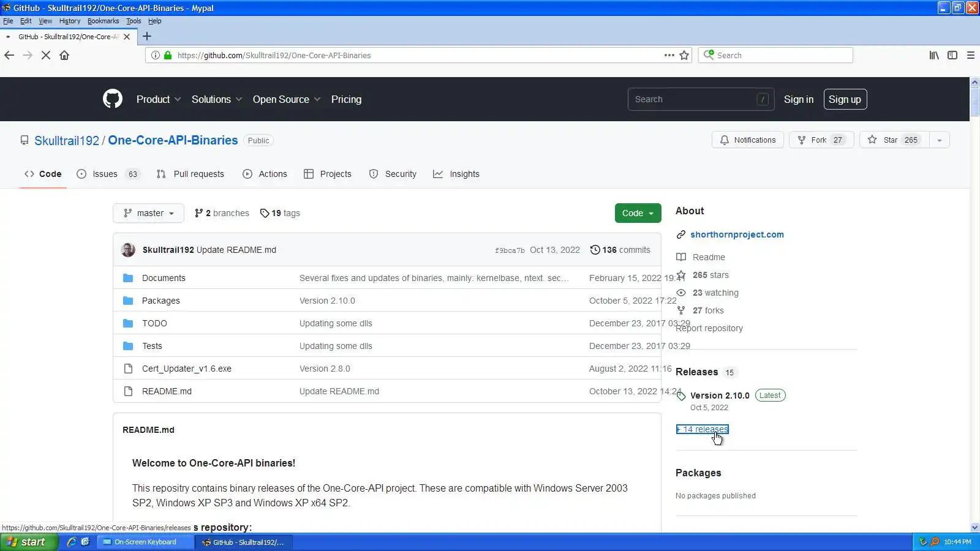Open the Projects tab
The image size is (980, 551).
(x=328, y=174)
